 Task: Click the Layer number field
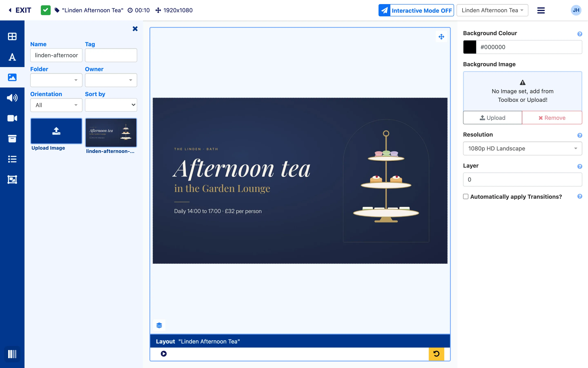pos(522,180)
